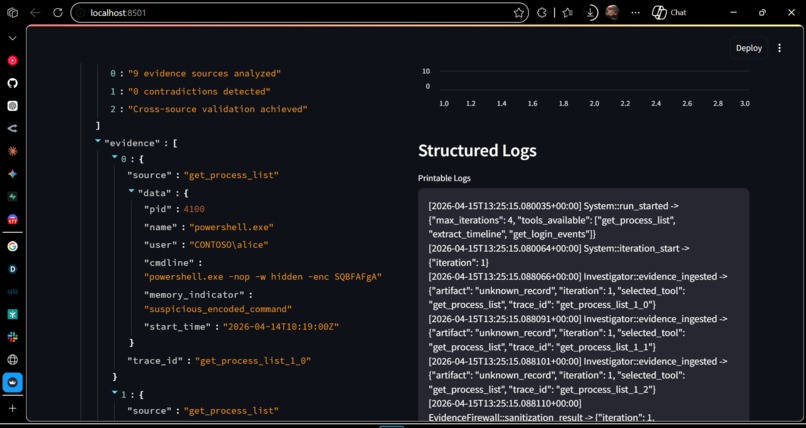The image size is (806, 428).
Task: Click "0 contradictions detected" string
Action: pos(199,91)
